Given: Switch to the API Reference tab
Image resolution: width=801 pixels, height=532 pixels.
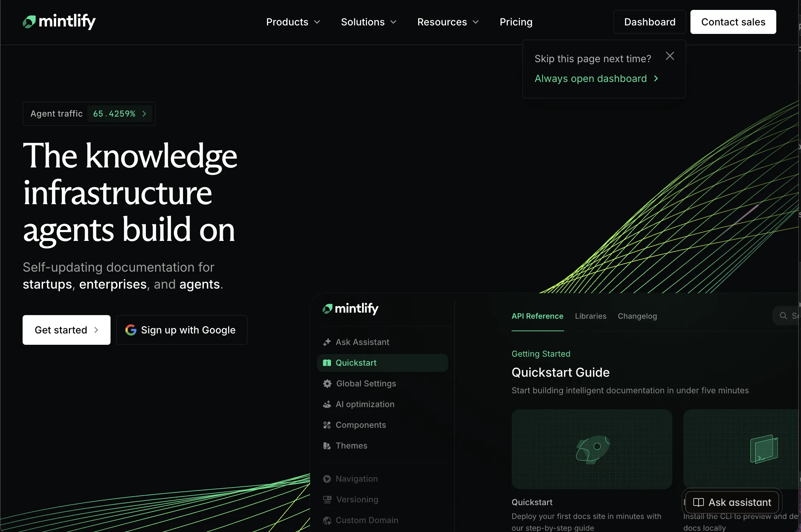Looking at the screenshot, I should pyautogui.click(x=538, y=316).
